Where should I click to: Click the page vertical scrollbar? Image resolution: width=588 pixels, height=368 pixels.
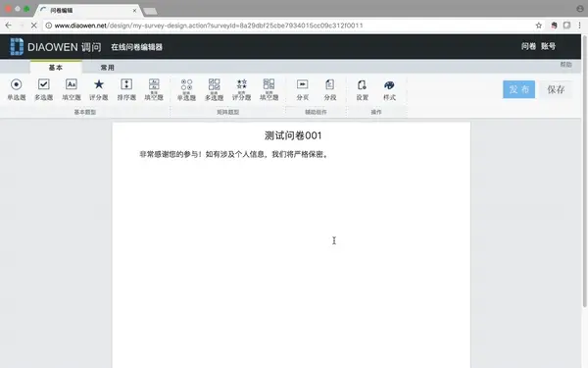(x=584, y=171)
